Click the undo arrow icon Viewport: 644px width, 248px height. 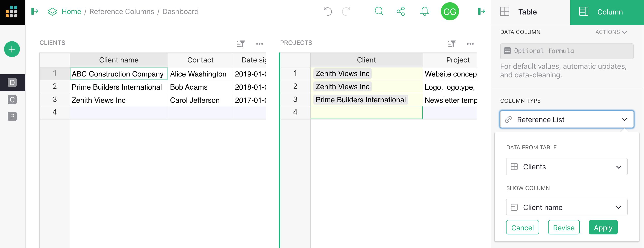329,11
